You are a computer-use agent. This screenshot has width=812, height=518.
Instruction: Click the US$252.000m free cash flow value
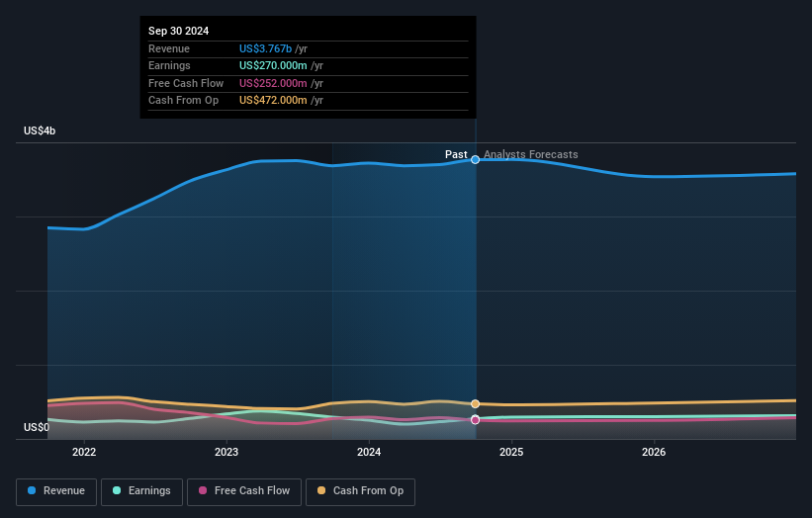pyautogui.click(x=273, y=83)
